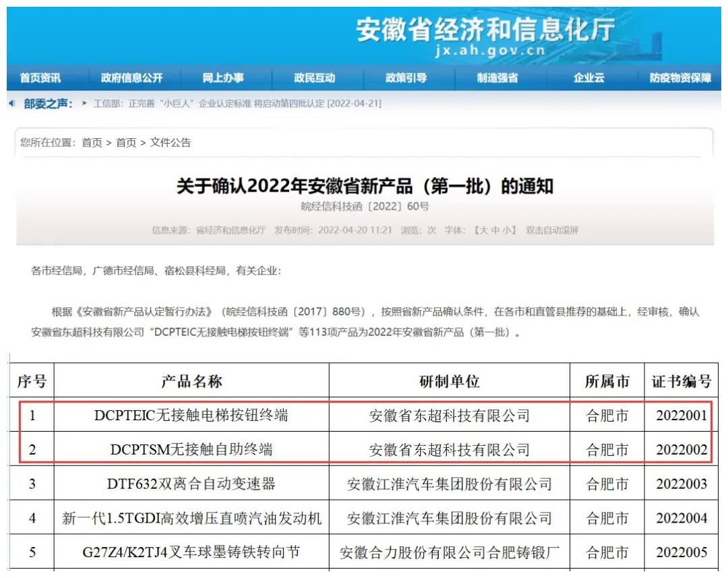Open the 工信部 小巨人 news headline
This screenshot has height=578, width=728.
pyautogui.click(x=237, y=103)
